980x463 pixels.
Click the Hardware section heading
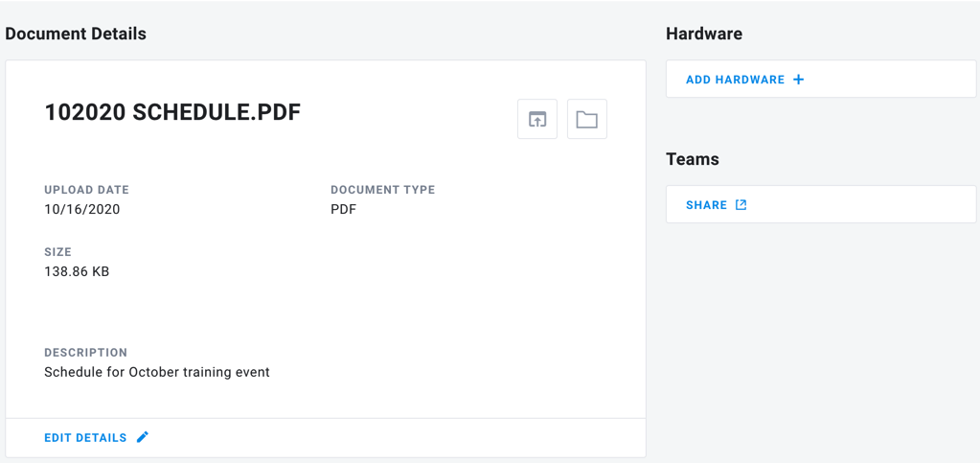tap(704, 34)
